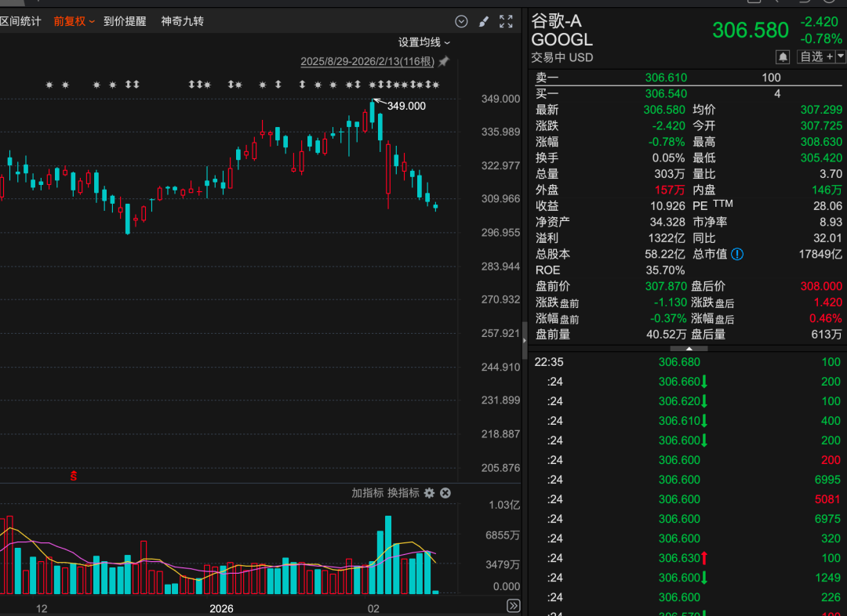Click the 2026 date axis label
847x616 pixels.
tap(221, 609)
